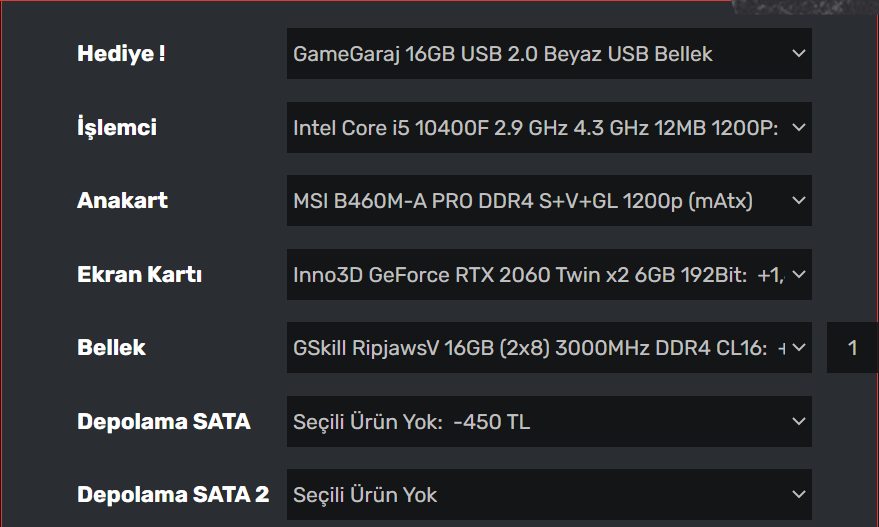Click the Bellek quantity field showing 1
The image size is (879, 527).
tap(852, 348)
